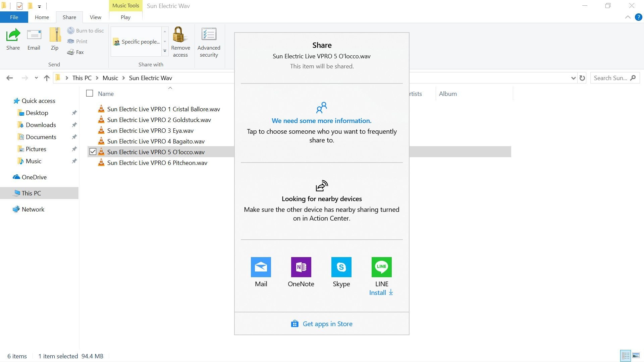644x362 pixels.
Task: Click Get apps in Store link
Action: pyautogui.click(x=327, y=324)
